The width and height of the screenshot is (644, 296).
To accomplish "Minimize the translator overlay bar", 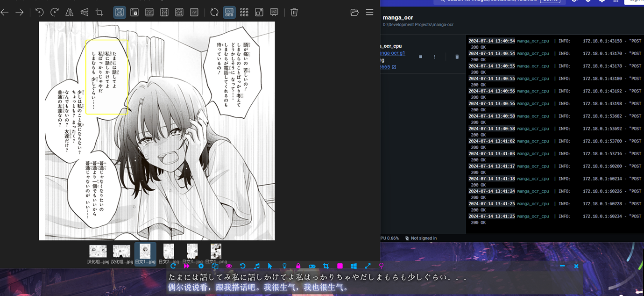I will [562, 266].
